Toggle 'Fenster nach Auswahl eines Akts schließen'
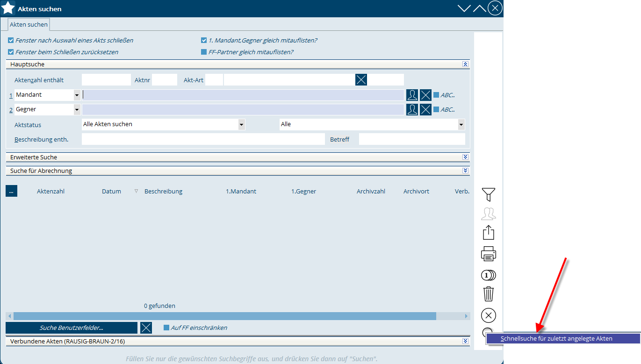Viewport: 641px width, 364px height. 11,40
